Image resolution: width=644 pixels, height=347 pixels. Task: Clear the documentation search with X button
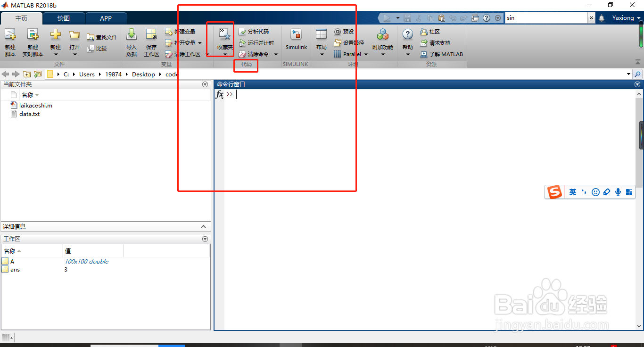[x=592, y=18]
